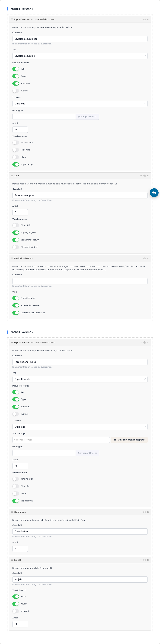Collapse the Avtal module with caret icon
This screenshot has height=644, width=160.
point(141,176)
